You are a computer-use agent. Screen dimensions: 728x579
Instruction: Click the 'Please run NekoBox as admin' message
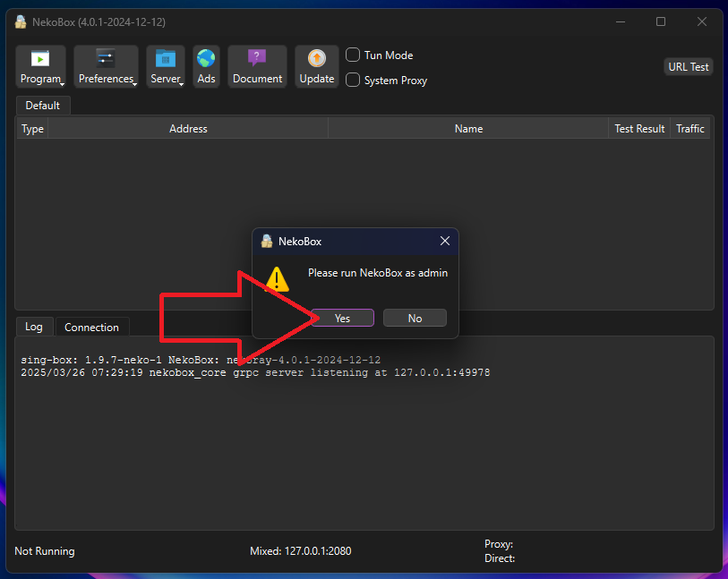coord(378,273)
